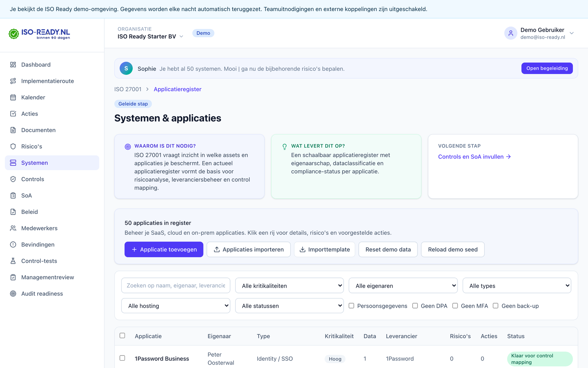Click the Risico's shield icon
This screenshot has width=588, height=368.
pos(13,146)
